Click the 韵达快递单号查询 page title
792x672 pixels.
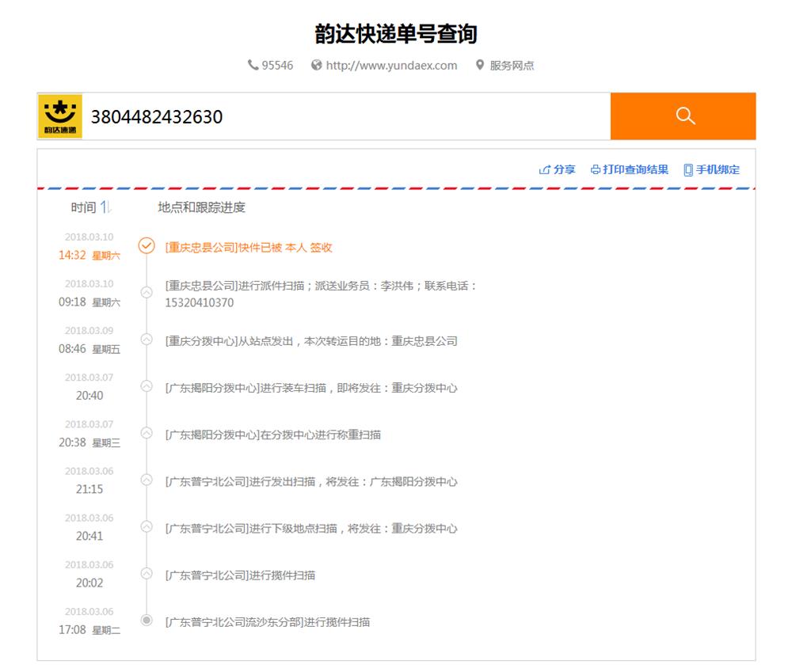(x=396, y=34)
